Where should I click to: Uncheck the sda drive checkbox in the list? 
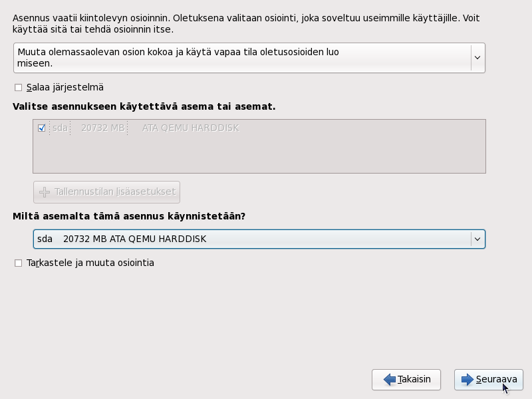coord(42,128)
